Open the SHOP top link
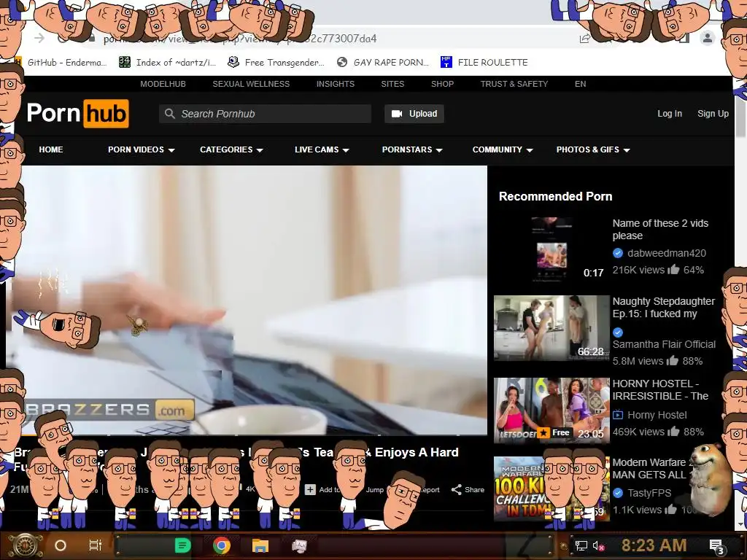 pyautogui.click(x=443, y=84)
